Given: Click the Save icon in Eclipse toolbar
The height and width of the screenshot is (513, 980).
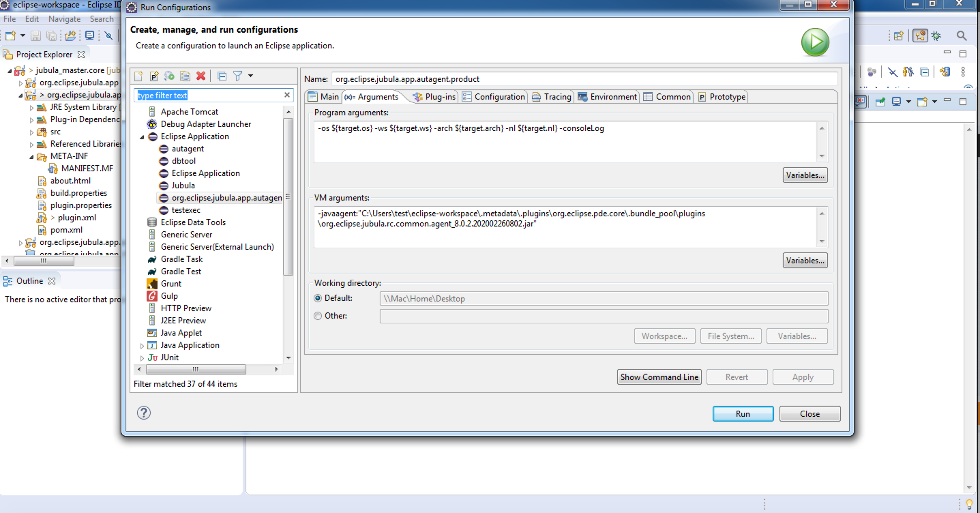Looking at the screenshot, I should click(x=36, y=35).
